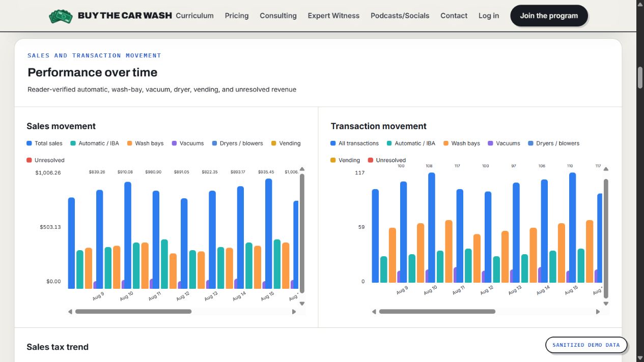Click right arrow of Transaction movement scrollbar
This screenshot has height=362, width=644.
(x=598, y=312)
